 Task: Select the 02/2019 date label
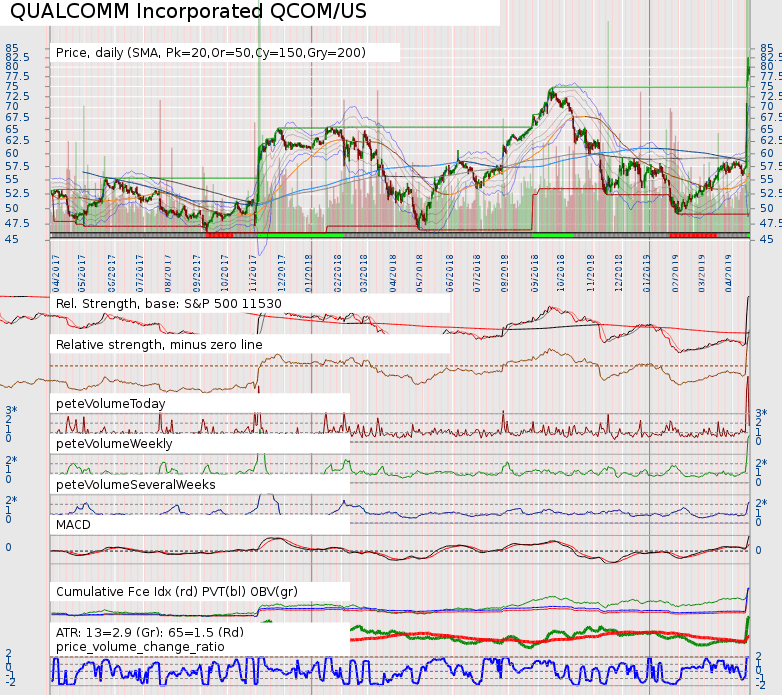tap(675, 274)
